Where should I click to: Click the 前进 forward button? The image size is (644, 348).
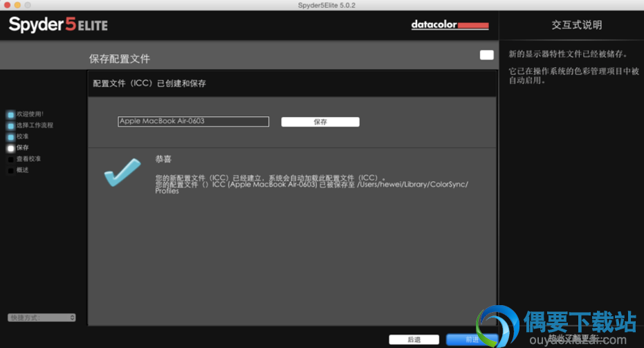coord(472,340)
